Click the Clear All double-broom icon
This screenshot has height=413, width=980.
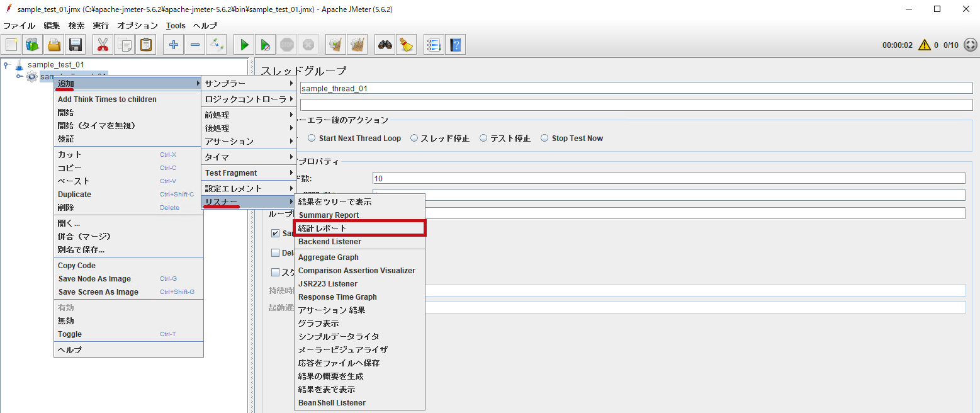358,45
